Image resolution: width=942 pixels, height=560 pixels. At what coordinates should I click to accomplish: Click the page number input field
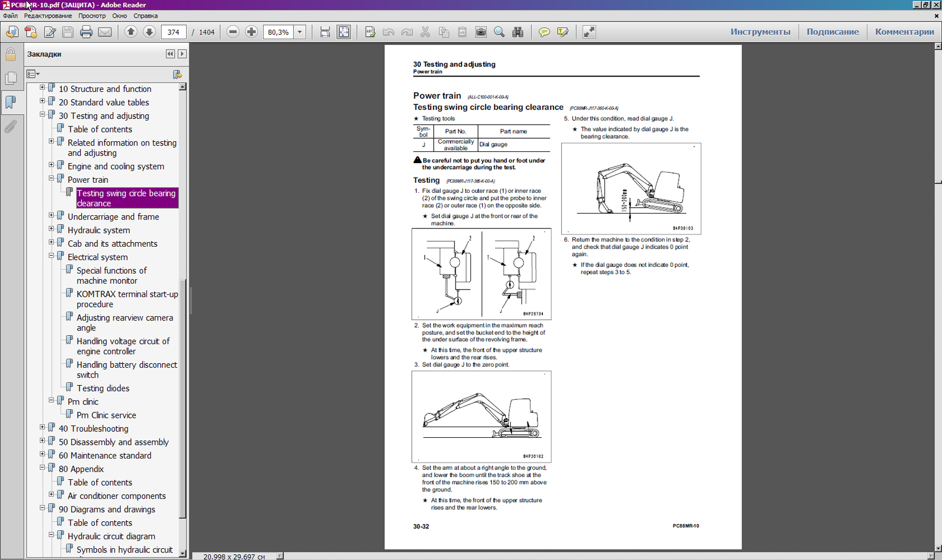[173, 32]
